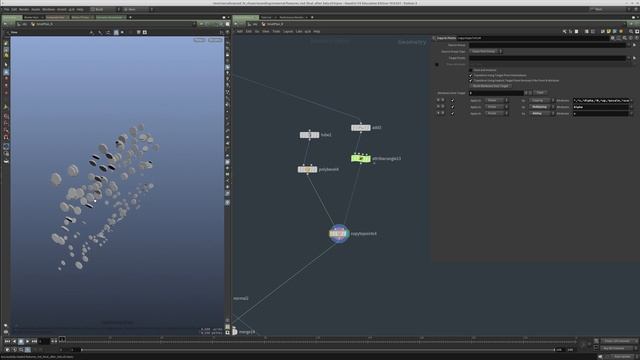Open the network editor Layout menu
This screenshot has width=640, height=360.
[288, 31]
